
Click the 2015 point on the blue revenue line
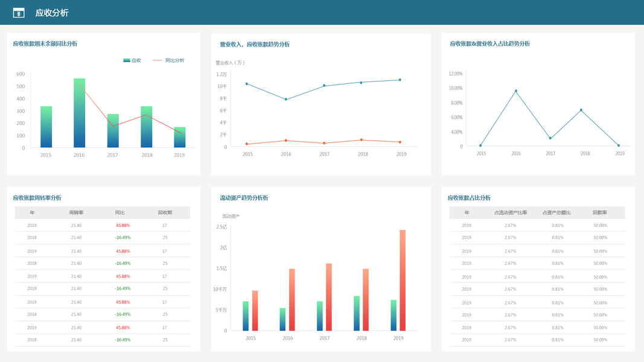coord(247,84)
